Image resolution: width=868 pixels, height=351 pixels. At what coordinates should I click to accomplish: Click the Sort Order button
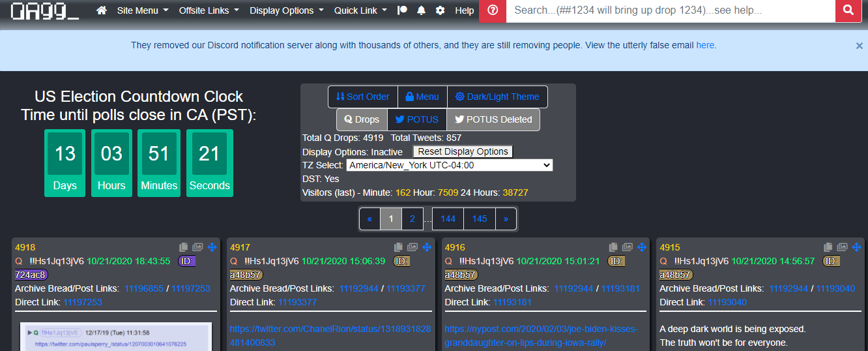pos(363,97)
